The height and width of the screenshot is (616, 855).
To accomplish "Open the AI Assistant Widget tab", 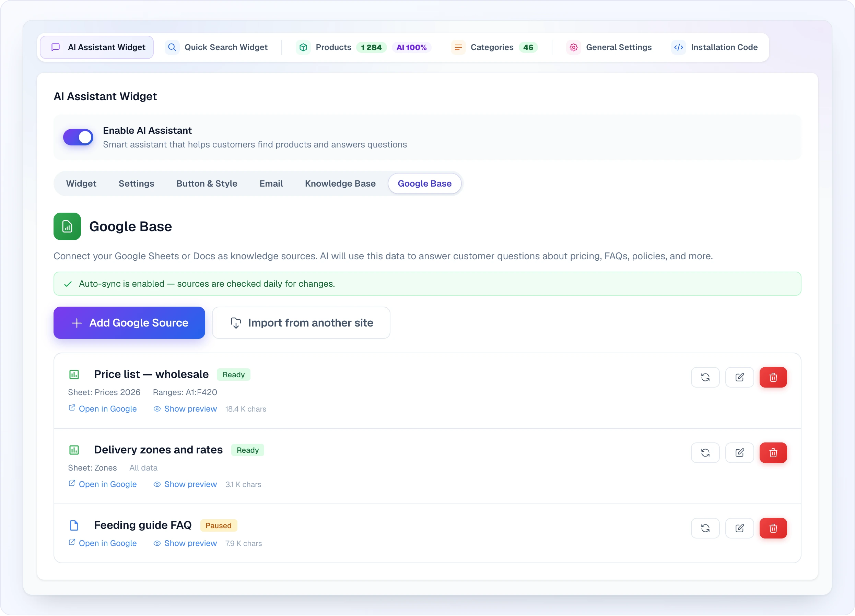I will click(x=96, y=47).
